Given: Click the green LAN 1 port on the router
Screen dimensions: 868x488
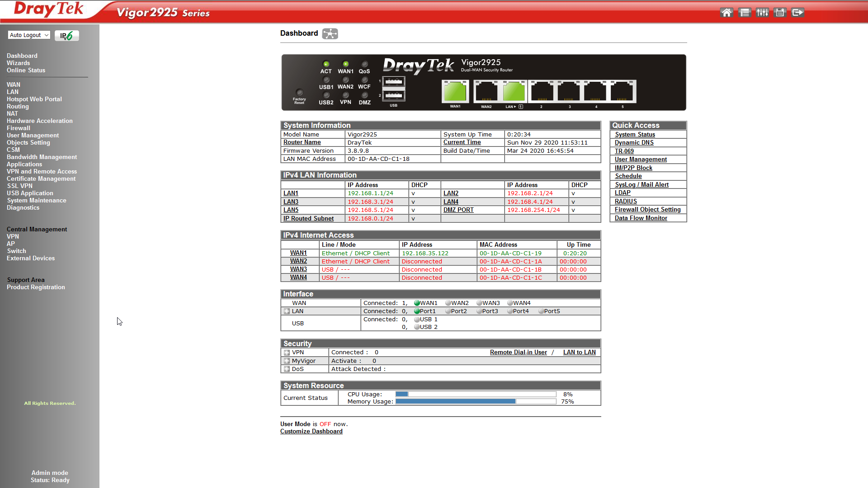Looking at the screenshot, I should (514, 92).
